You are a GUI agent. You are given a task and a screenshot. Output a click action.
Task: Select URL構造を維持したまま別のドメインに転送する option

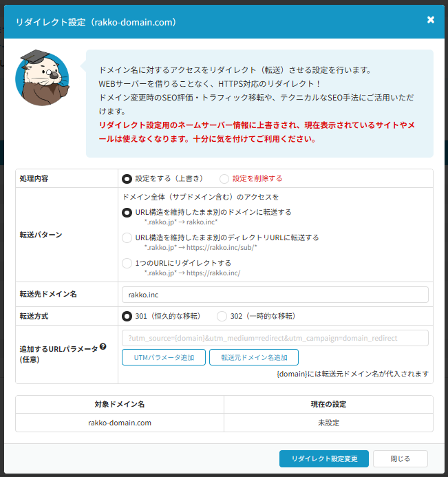[127, 213]
